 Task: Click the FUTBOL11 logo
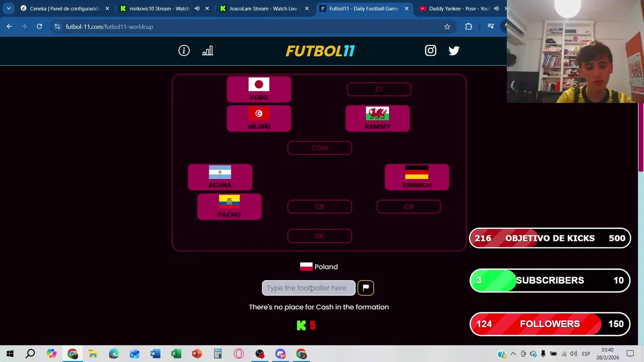click(x=320, y=51)
